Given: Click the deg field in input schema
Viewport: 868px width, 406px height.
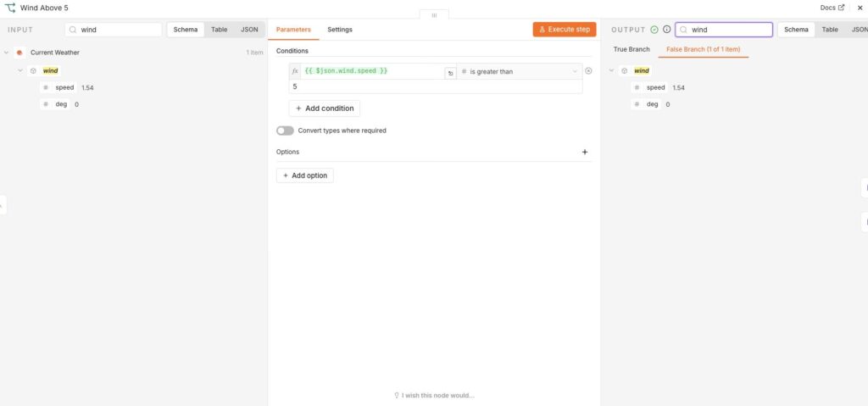Looking at the screenshot, I should [x=55, y=104].
